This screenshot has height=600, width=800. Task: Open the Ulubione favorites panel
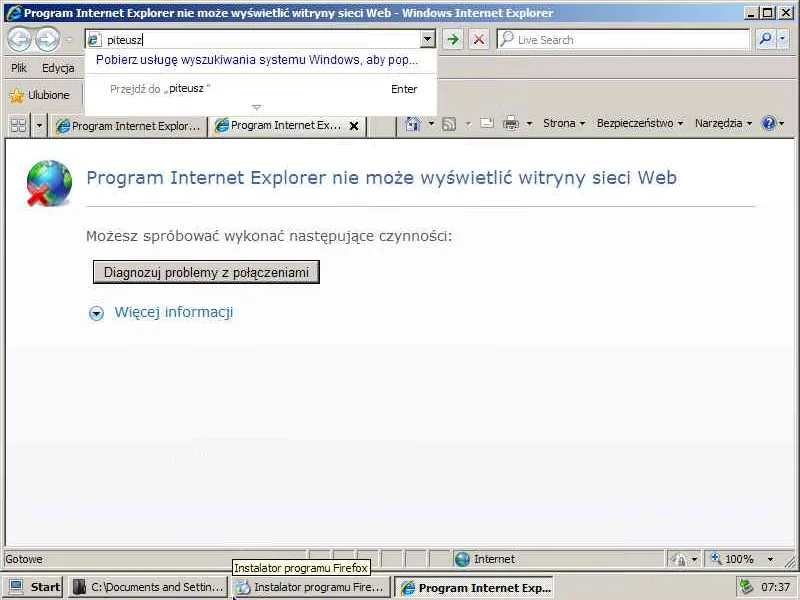pos(40,95)
